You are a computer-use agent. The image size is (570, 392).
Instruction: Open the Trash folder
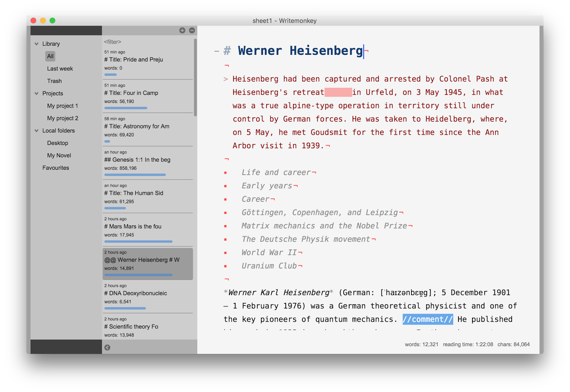click(x=54, y=81)
